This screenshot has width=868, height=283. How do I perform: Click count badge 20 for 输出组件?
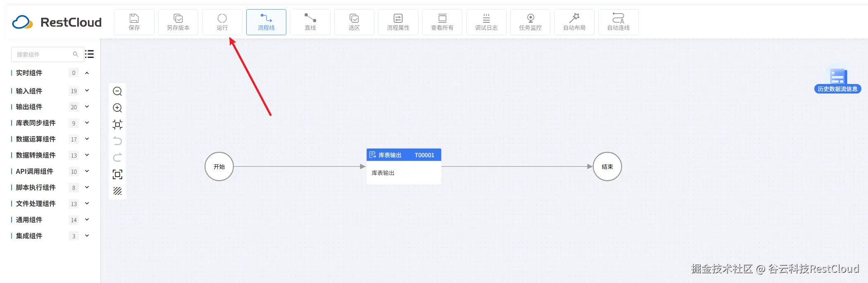coord(74,107)
